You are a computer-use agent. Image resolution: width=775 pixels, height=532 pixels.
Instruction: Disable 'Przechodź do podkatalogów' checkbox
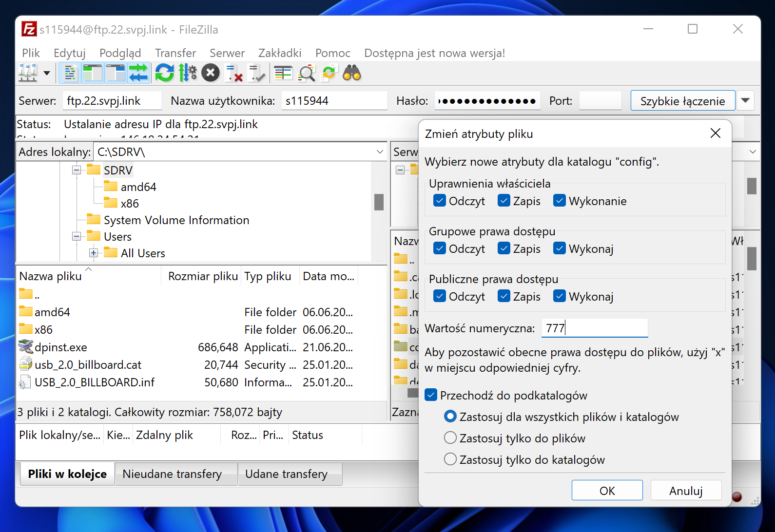431,395
